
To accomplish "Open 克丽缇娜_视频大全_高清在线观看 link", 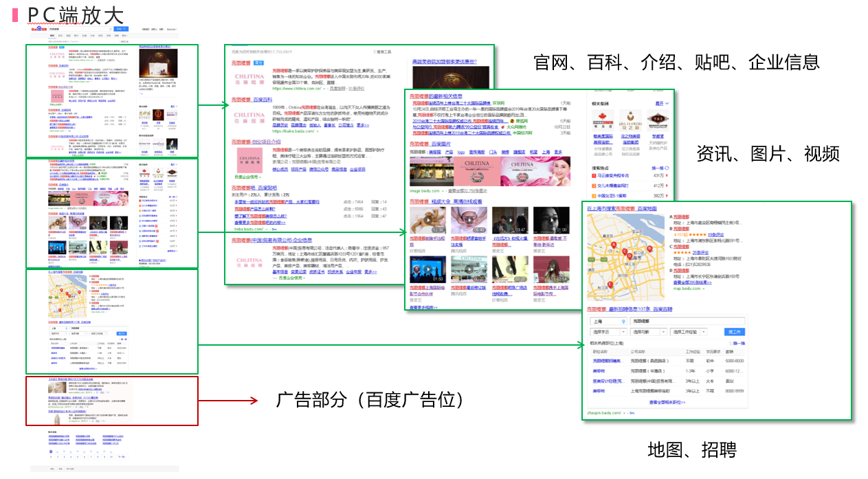I will [x=446, y=202].
